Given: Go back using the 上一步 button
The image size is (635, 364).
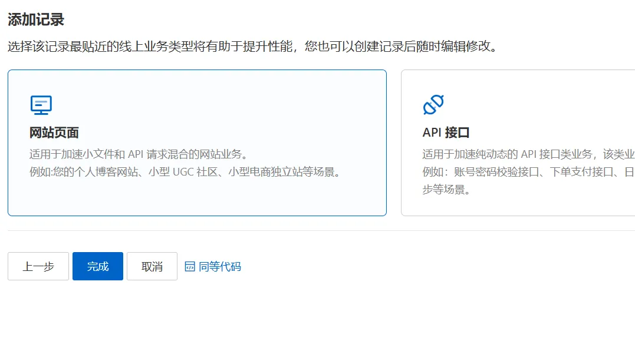Looking at the screenshot, I should [x=38, y=266].
